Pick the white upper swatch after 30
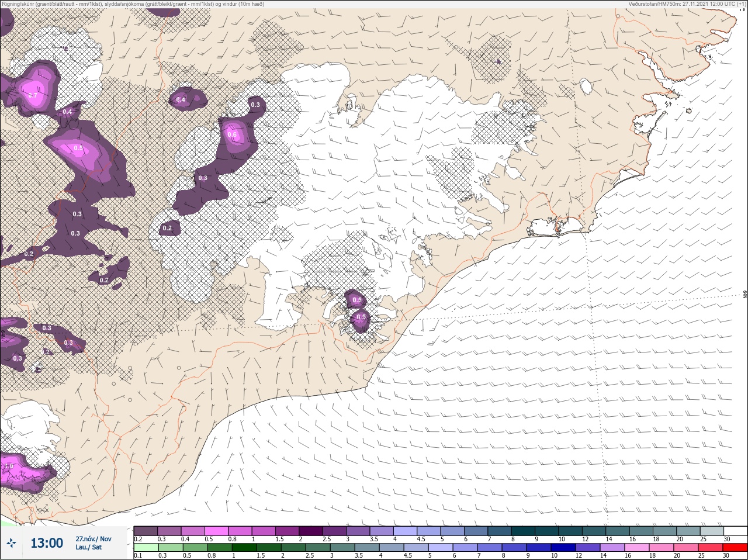Screen dimensions: 748x560 tap(735, 531)
